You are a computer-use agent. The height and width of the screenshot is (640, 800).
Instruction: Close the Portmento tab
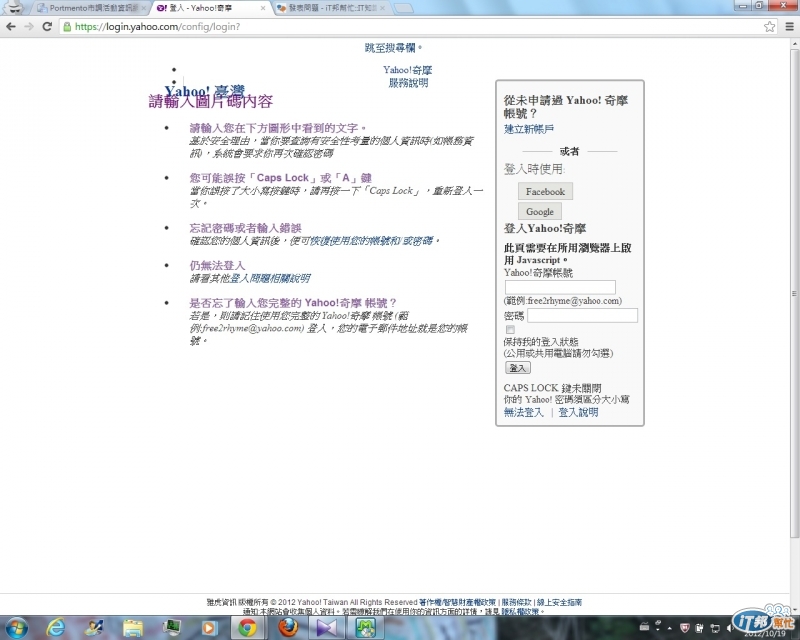143,8
